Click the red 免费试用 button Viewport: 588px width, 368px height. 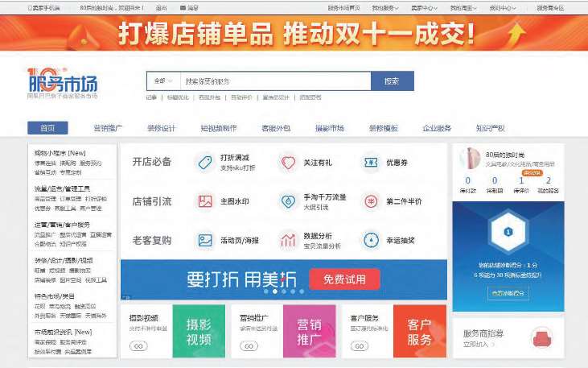pyautogui.click(x=344, y=279)
